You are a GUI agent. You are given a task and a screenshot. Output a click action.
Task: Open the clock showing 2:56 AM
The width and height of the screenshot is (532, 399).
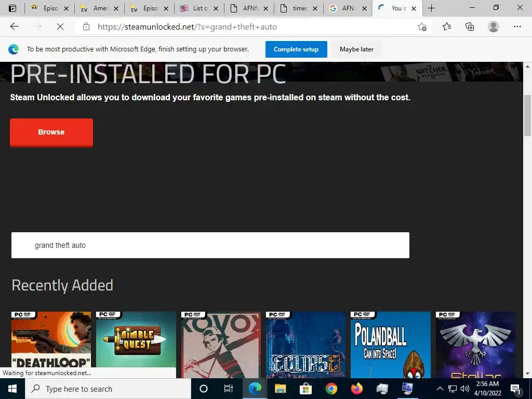point(487,389)
